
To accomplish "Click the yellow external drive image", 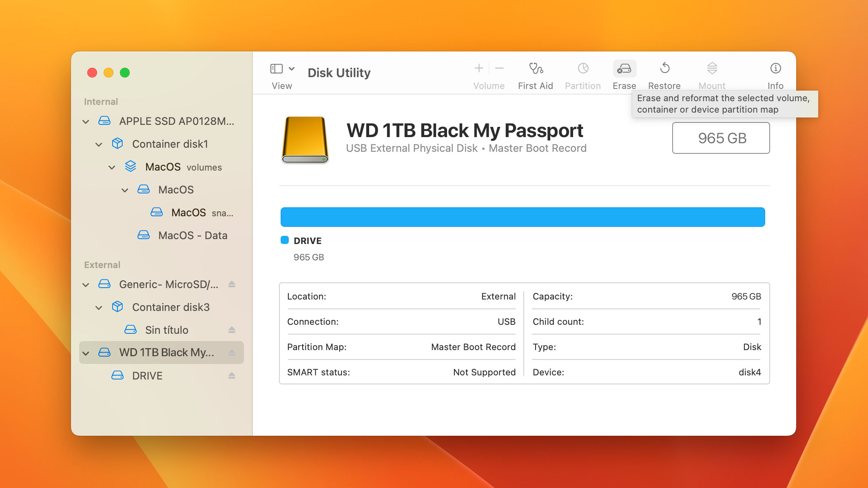I will pyautogui.click(x=305, y=140).
